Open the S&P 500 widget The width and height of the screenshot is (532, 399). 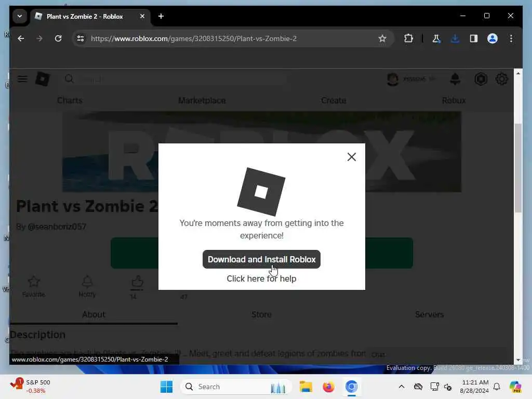click(31, 387)
